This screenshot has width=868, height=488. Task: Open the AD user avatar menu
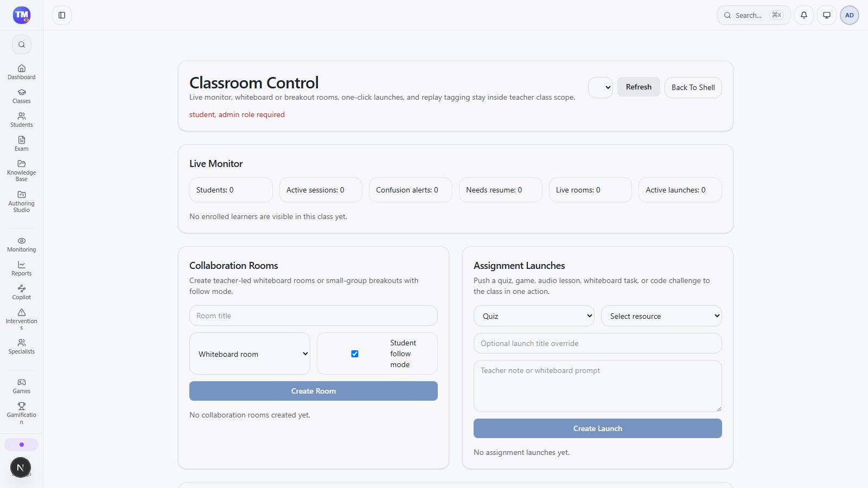tap(850, 15)
